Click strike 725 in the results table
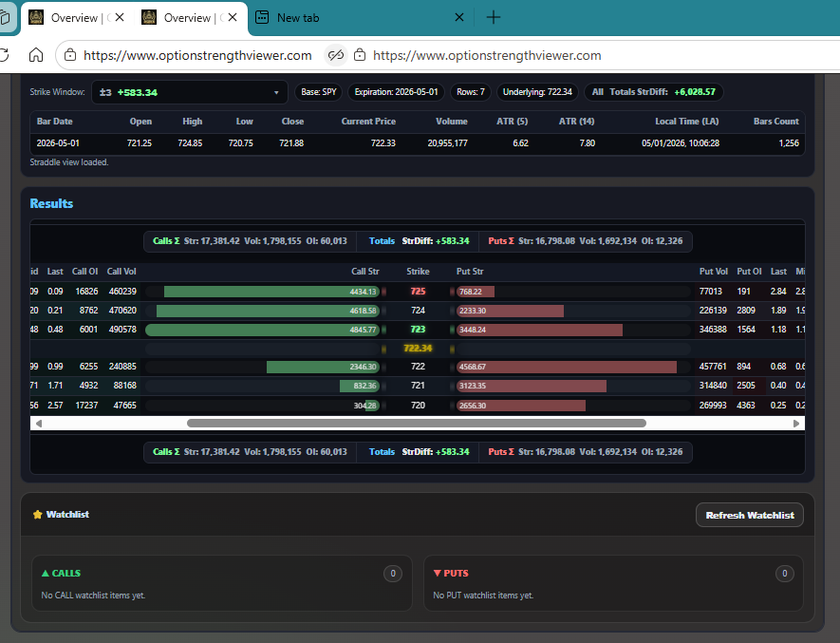The height and width of the screenshot is (643, 840). pos(418,292)
